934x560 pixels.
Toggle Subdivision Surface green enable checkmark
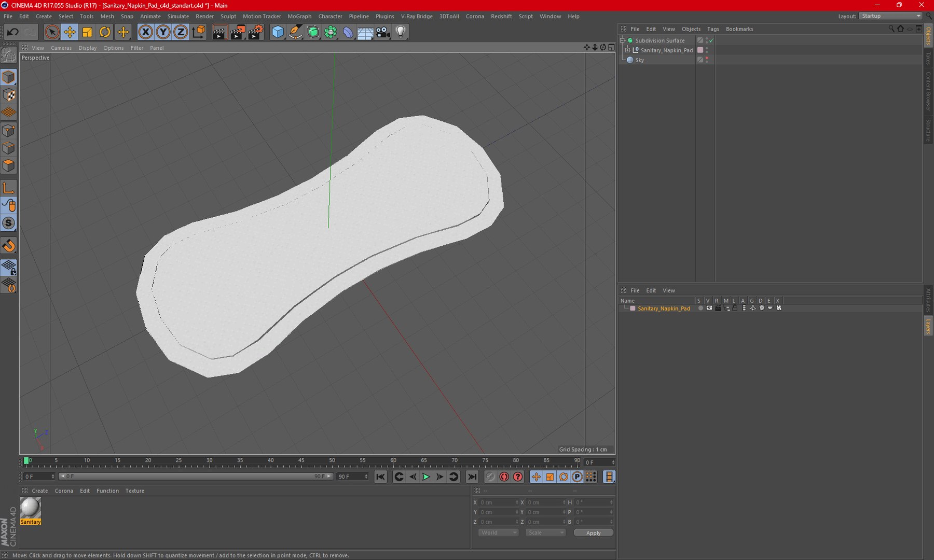pos(711,40)
